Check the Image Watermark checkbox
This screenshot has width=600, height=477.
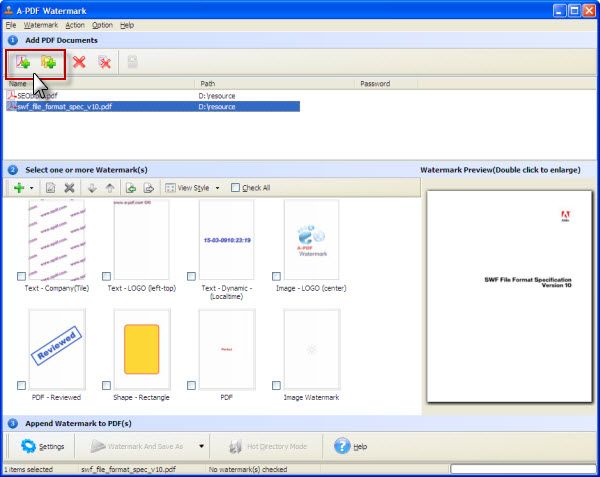click(276, 385)
